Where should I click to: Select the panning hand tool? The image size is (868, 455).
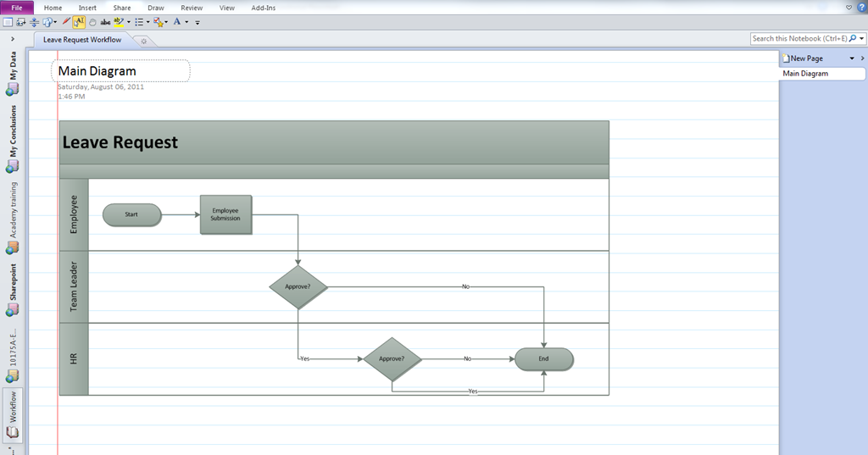pos(92,22)
